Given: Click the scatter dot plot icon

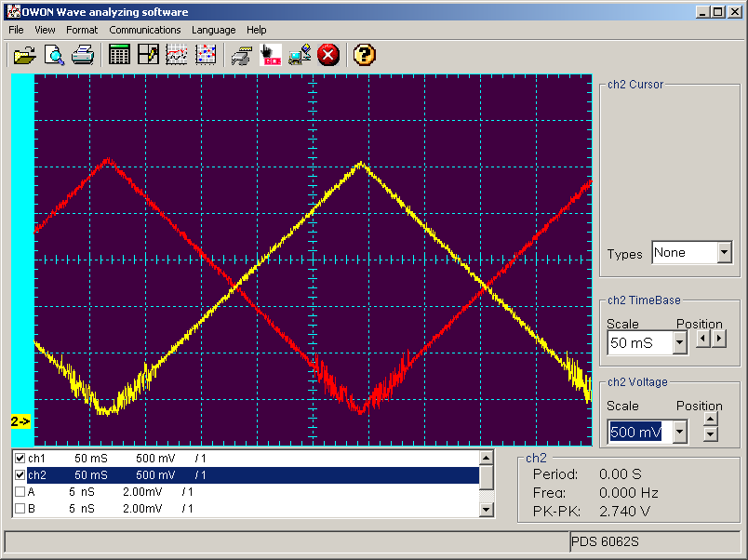Looking at the screenshot, I should coord(206,55).
